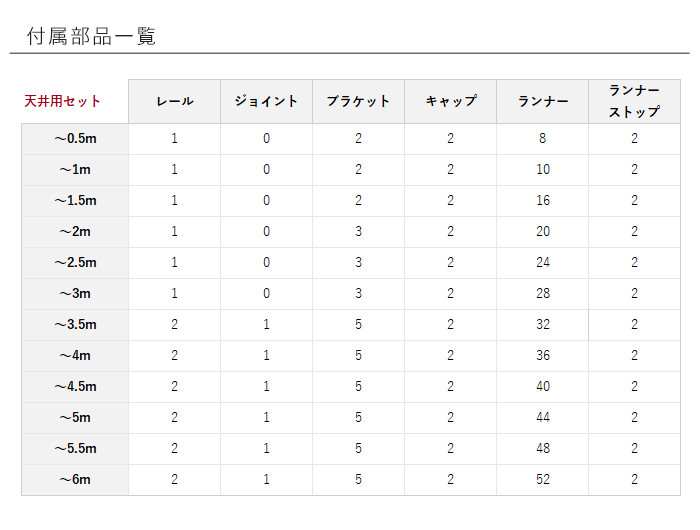700x530 pixels.
Task: Click the キャップ column header
Action: [x=450, y=101]
